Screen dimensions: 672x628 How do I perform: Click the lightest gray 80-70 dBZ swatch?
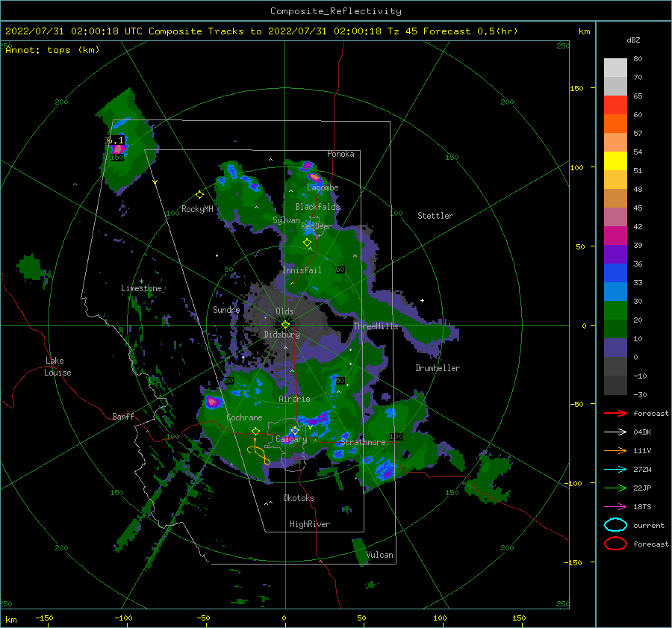(615, 68)
